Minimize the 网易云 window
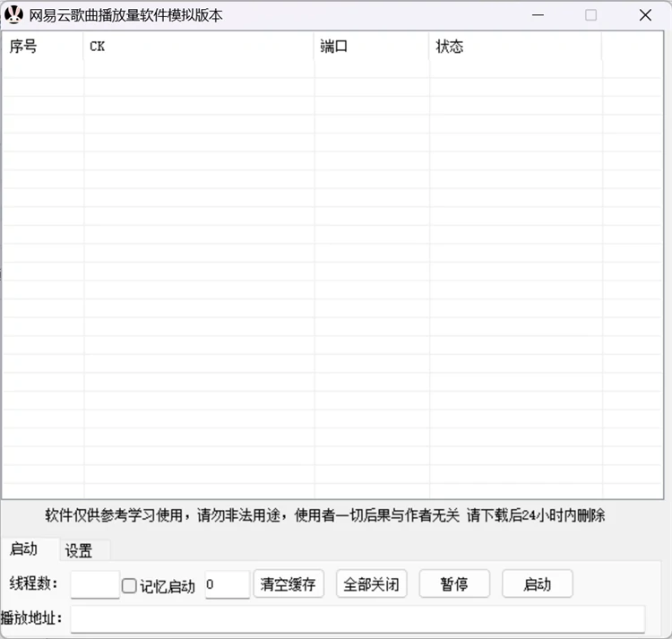The height and width of the screenshot is (639, 672). click(x=538, y=15)
